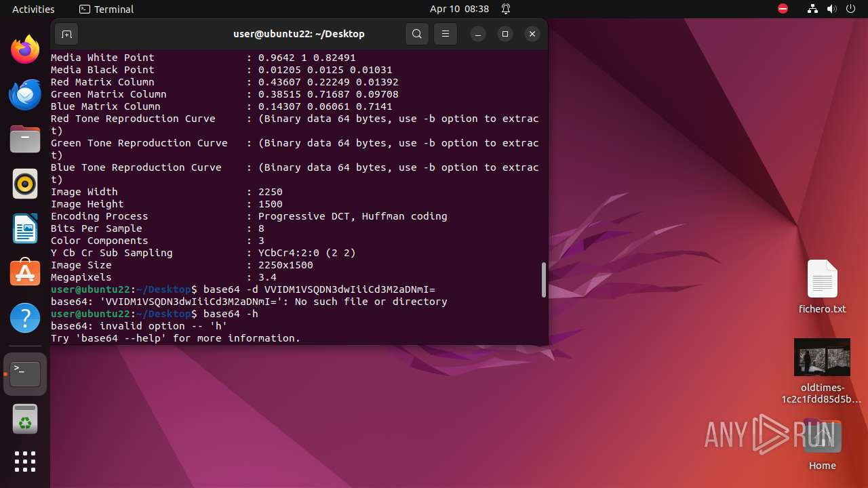Toggle the notification bell indicator
868x488 pixels.
click(506, 9)
